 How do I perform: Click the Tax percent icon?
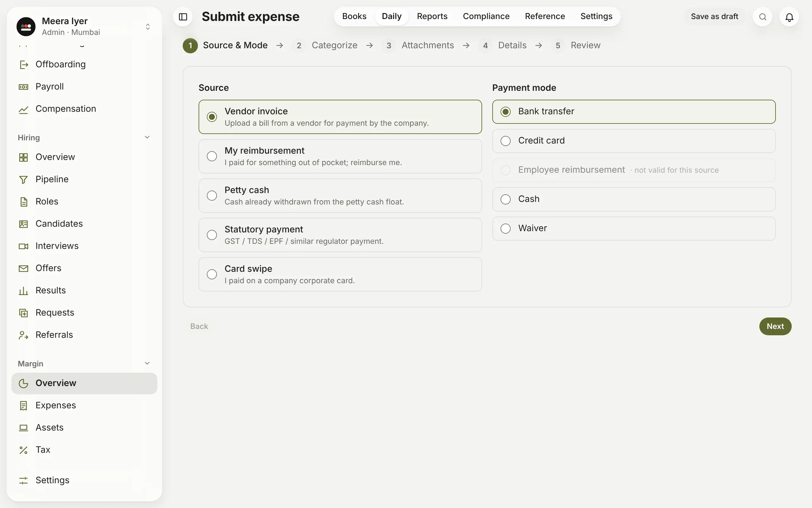pos(23,450)
